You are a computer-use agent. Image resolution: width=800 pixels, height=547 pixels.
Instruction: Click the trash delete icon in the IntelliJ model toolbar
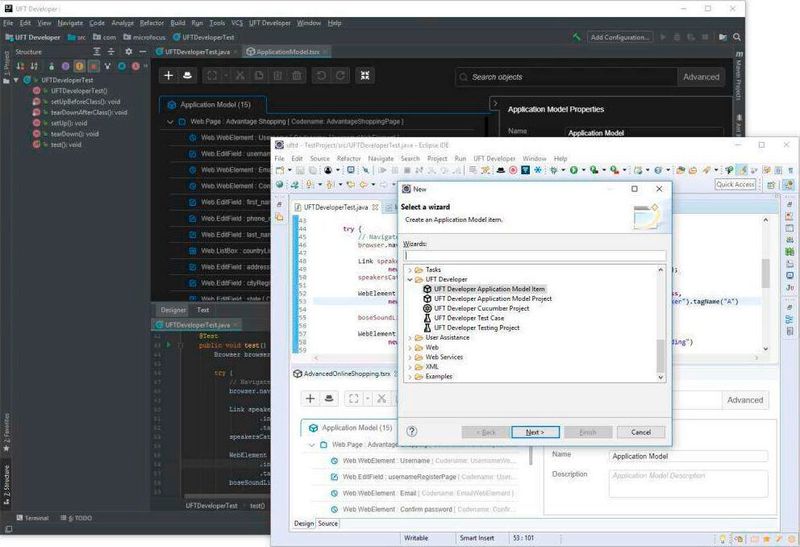[x=297, y=76]
